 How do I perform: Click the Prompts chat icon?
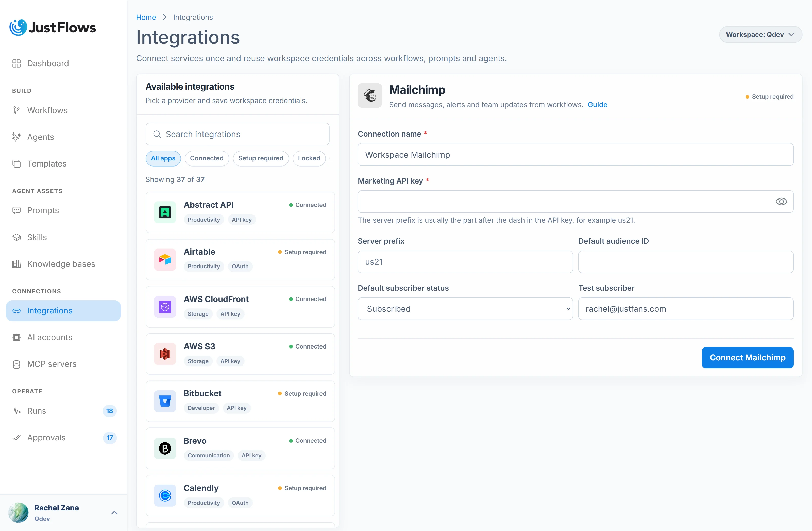pyautogui.click(x=16, y=211)
